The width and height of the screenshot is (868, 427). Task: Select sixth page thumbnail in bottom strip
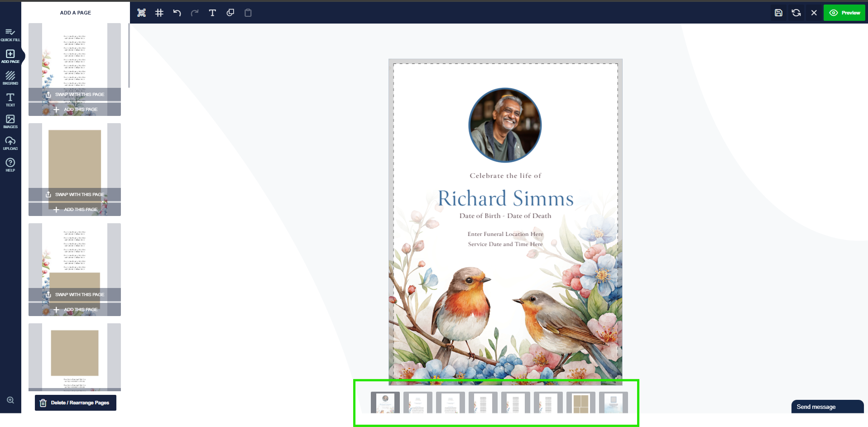coord(548,403)
